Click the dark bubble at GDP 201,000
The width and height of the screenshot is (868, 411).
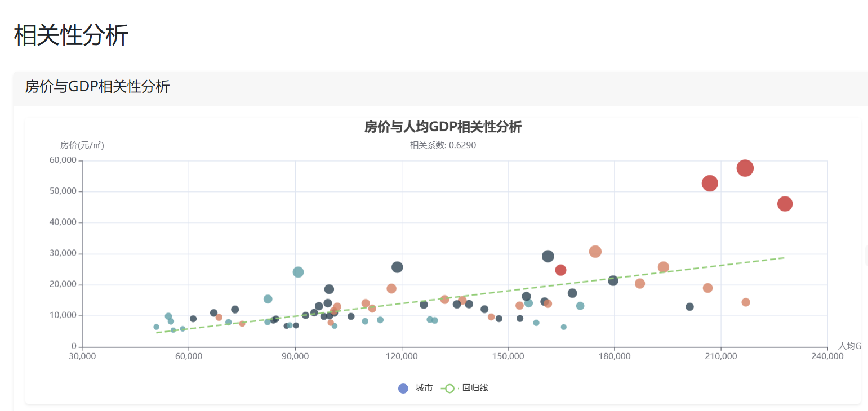[689, 307]
